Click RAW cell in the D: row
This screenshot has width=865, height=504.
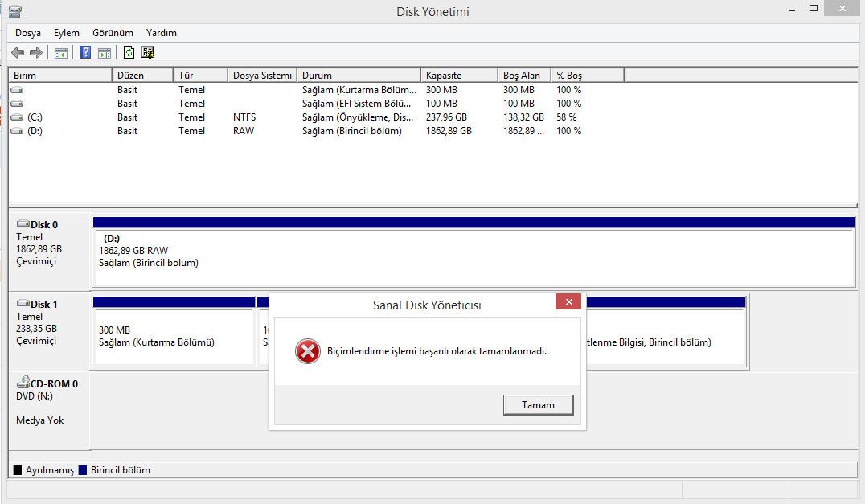[244, 131]
